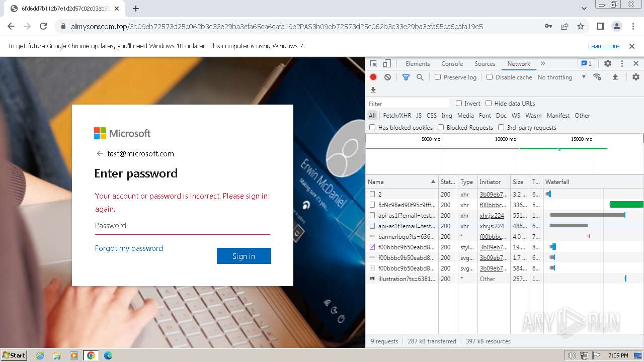
Task: Filter requests by Fetch/XHR
Action: tap(397, 115)
